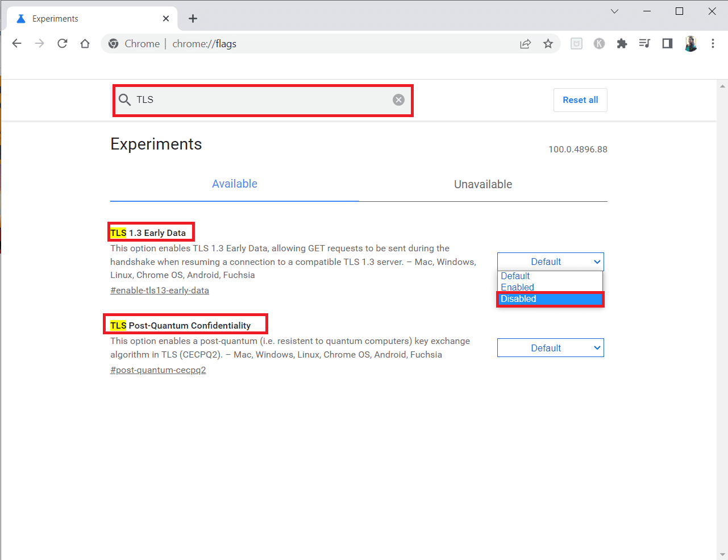728x560 pixels.
Task: Choose Enabled in the open dropdown list
Action: pos(517,287)
